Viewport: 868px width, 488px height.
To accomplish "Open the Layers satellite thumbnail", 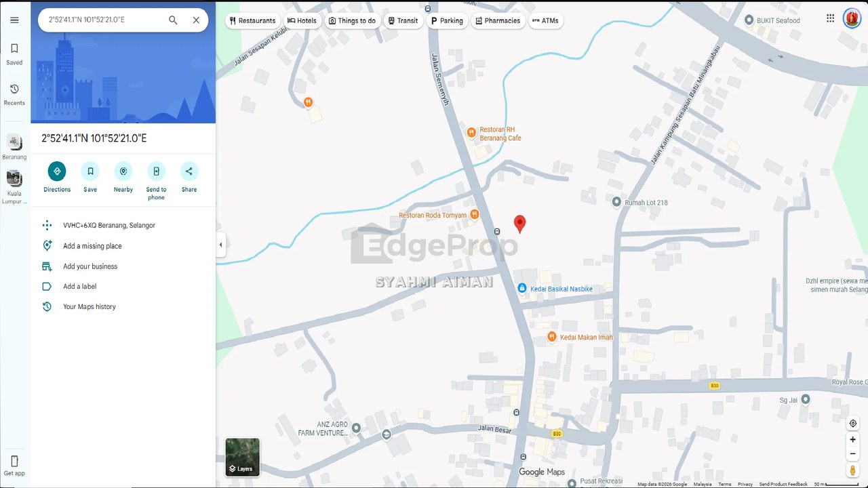I will click(242, 457).
